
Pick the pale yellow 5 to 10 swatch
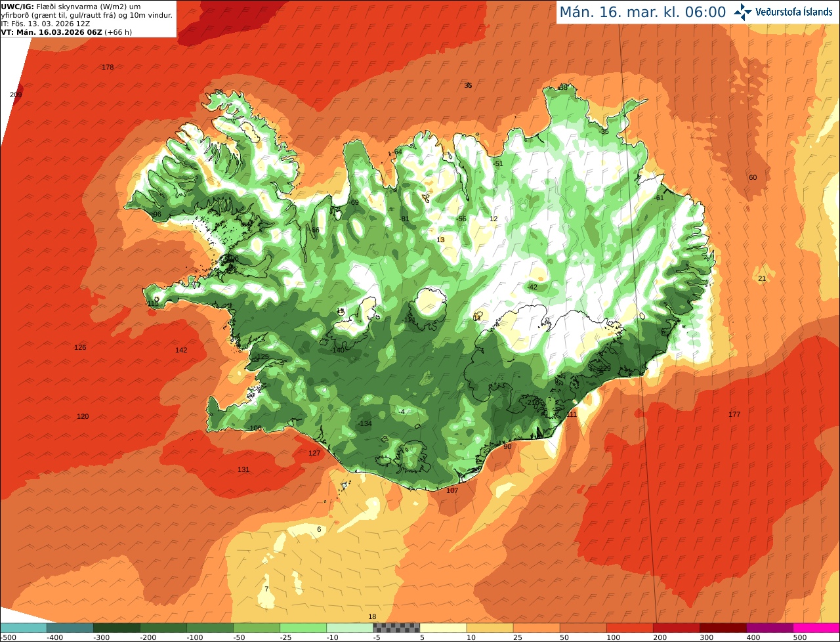click(443, 628)
